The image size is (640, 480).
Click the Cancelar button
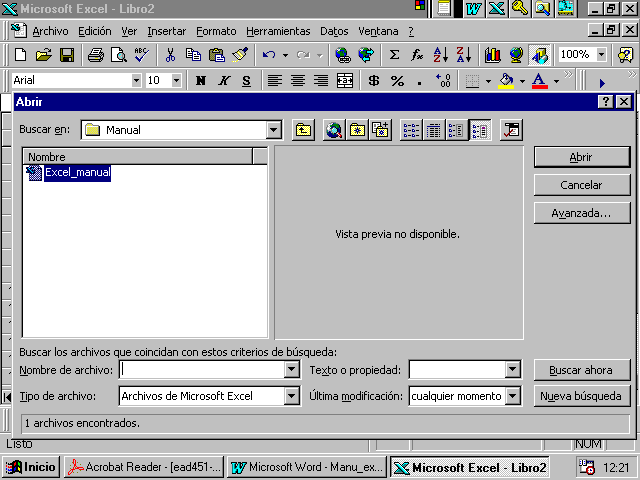[x=582, y=185]
